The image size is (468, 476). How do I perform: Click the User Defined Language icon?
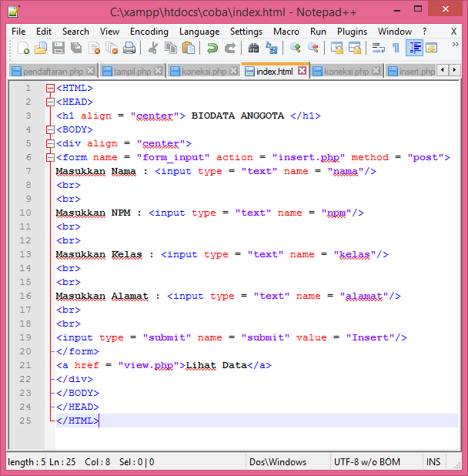coord(431,49)
